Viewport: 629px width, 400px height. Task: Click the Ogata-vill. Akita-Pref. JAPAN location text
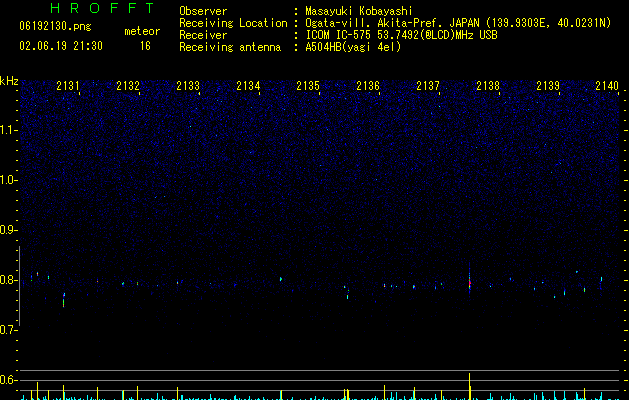pos(394,23)
